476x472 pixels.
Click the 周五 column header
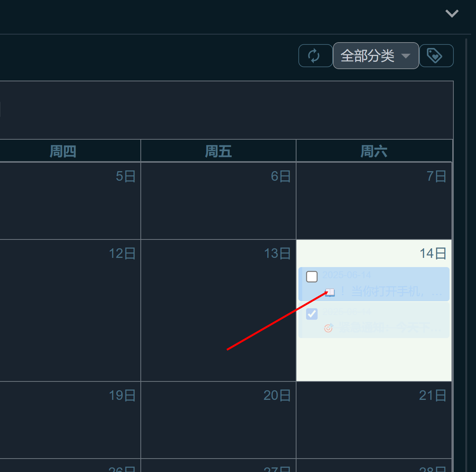218,151
